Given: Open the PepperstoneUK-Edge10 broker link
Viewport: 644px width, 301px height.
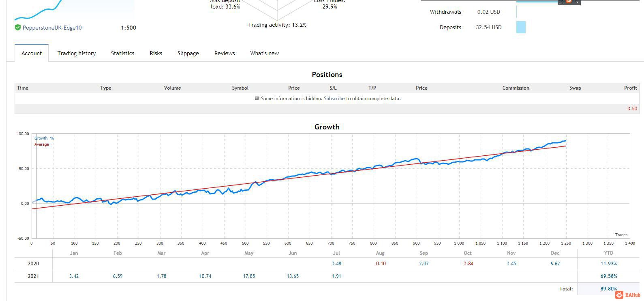Looking at the screenshot, I should click(x=52, y=28).
